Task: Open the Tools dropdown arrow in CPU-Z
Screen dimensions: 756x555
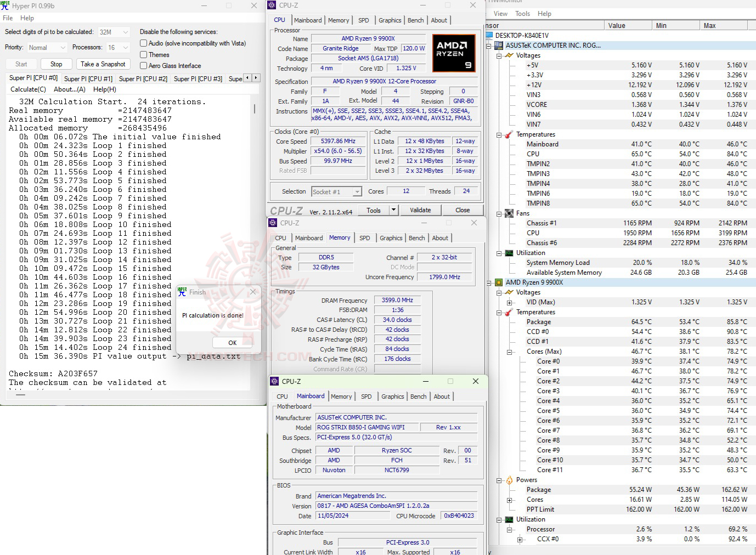Action: click(393, 210)
